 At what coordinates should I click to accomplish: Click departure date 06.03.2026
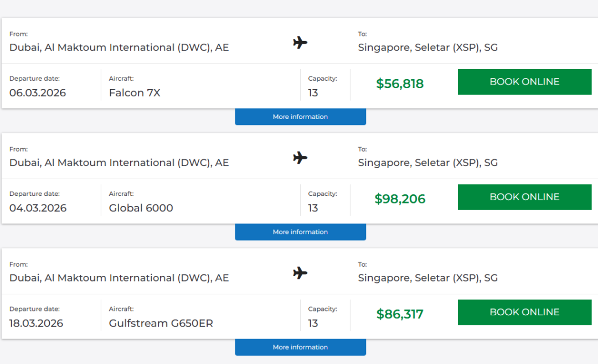pyautogui.click(x=38, y=93)
